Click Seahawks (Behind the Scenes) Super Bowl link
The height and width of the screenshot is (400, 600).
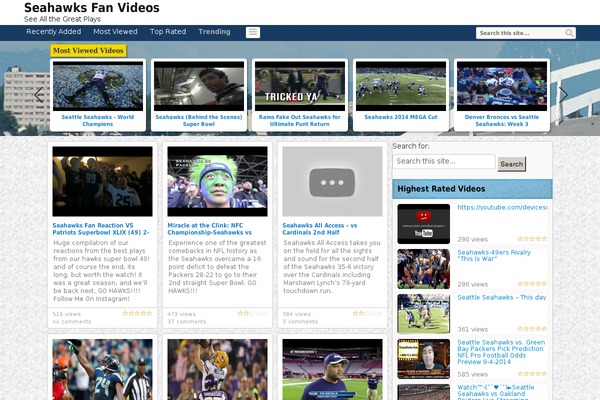point(199,121)
